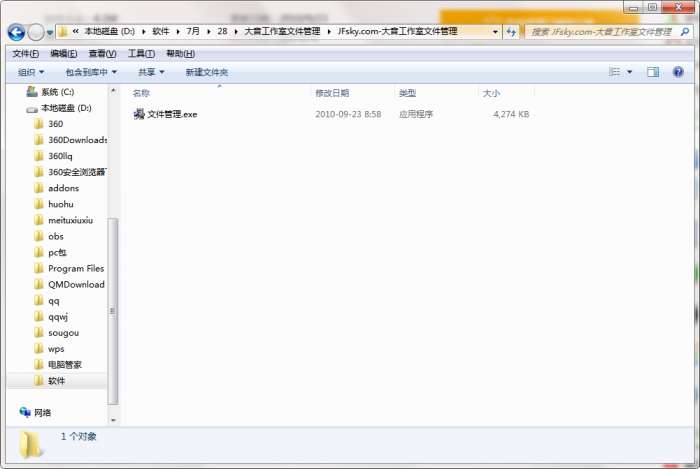Create a folder with 新建文件夹

coord(207,72)
